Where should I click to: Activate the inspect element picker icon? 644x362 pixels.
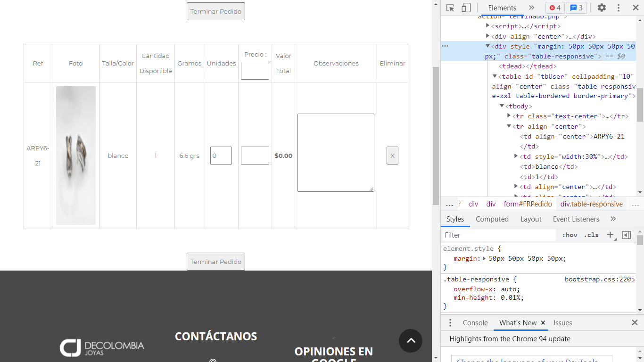click(x=450, y=8)
